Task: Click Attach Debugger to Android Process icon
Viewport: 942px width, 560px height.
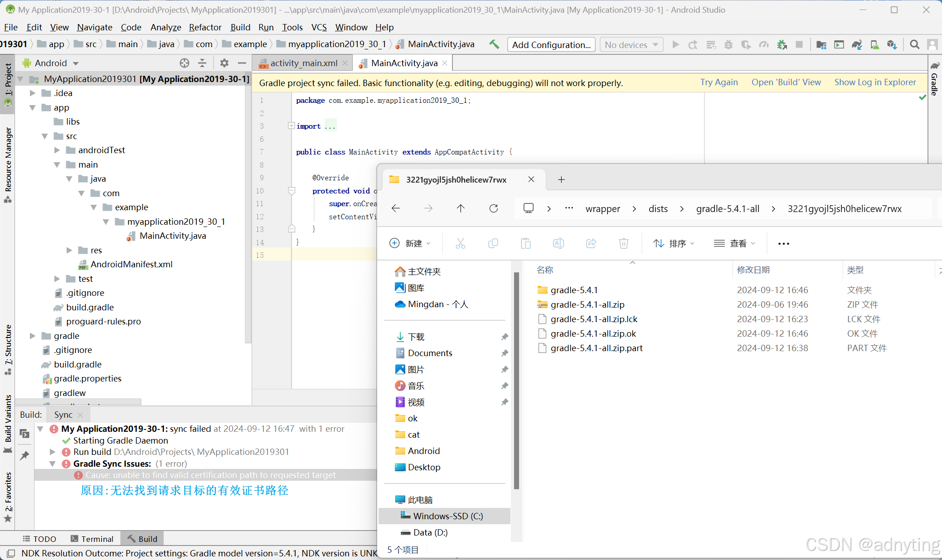Action: [782, 44]
